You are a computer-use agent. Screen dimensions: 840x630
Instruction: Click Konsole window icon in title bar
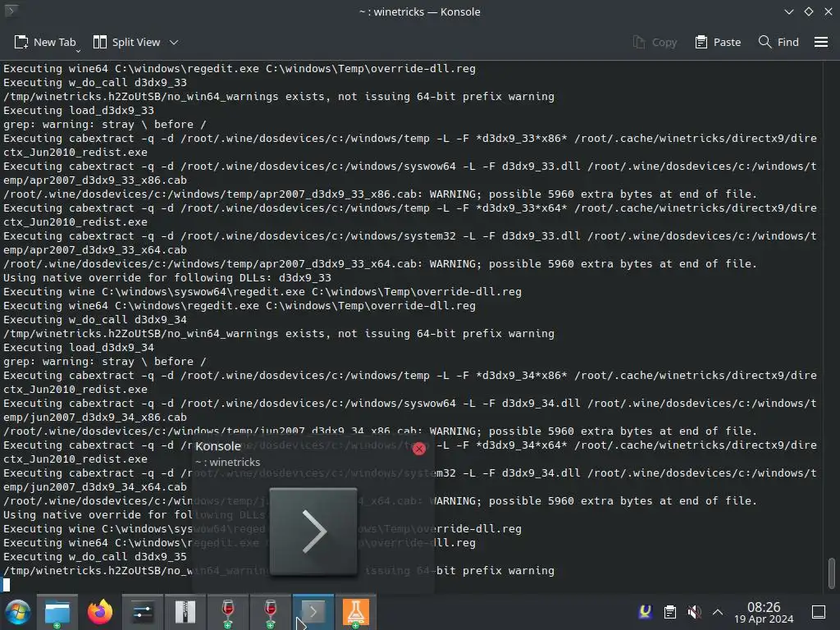10,10
